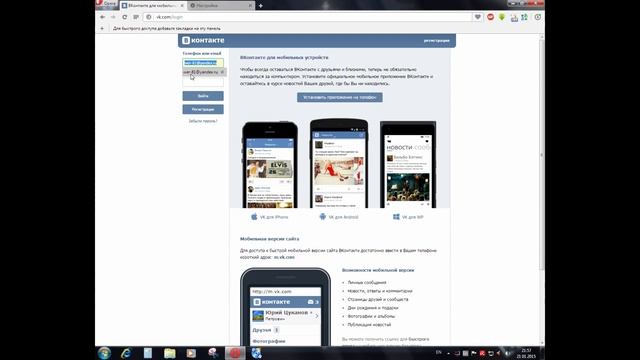Image resolution: width=640 pixels, height=360 pixels.
Task: Open the Windows Start menu
Action: 104,353
